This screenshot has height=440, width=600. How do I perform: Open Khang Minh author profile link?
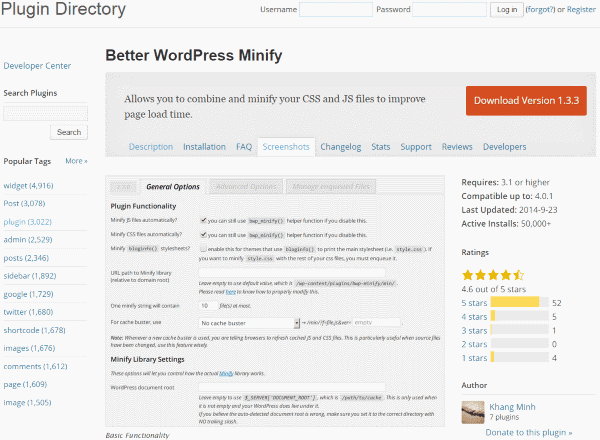(512, 407)
